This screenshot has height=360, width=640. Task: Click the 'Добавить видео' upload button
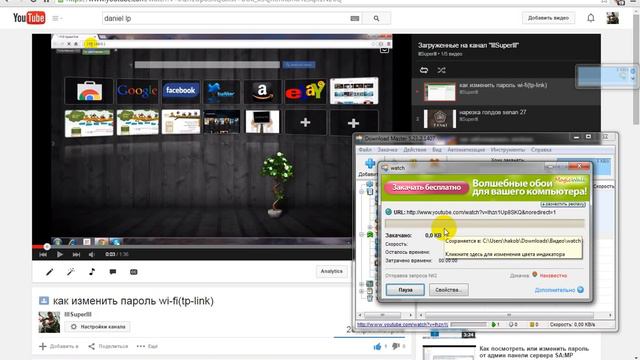548,18
